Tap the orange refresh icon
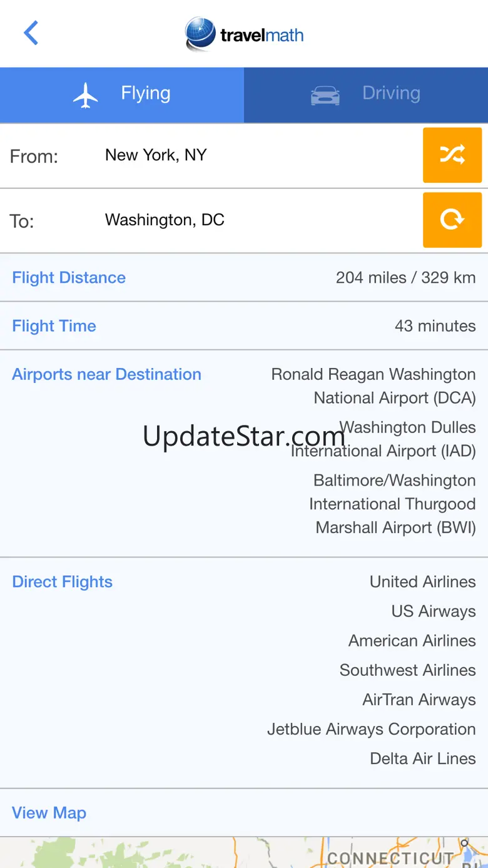Viewport: 488px width, 868px height. (452, 220)
